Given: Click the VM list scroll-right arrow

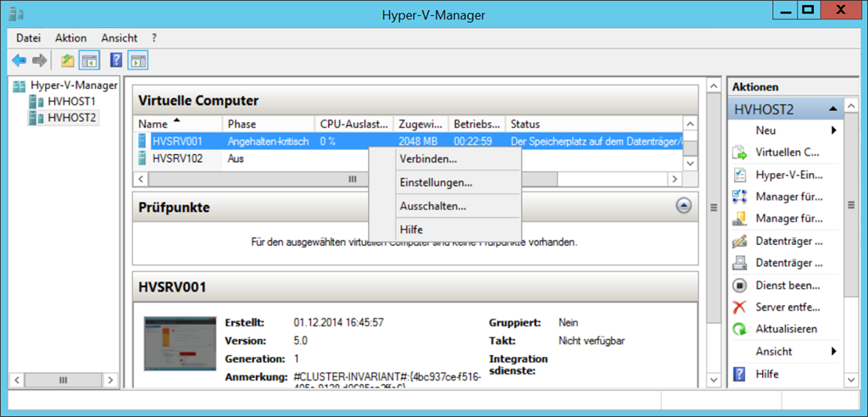Looking at the screenshot, I should coord(674,179).
